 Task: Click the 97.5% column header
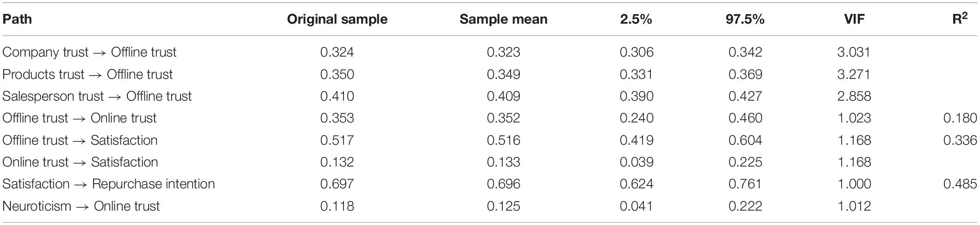[745, 19]
